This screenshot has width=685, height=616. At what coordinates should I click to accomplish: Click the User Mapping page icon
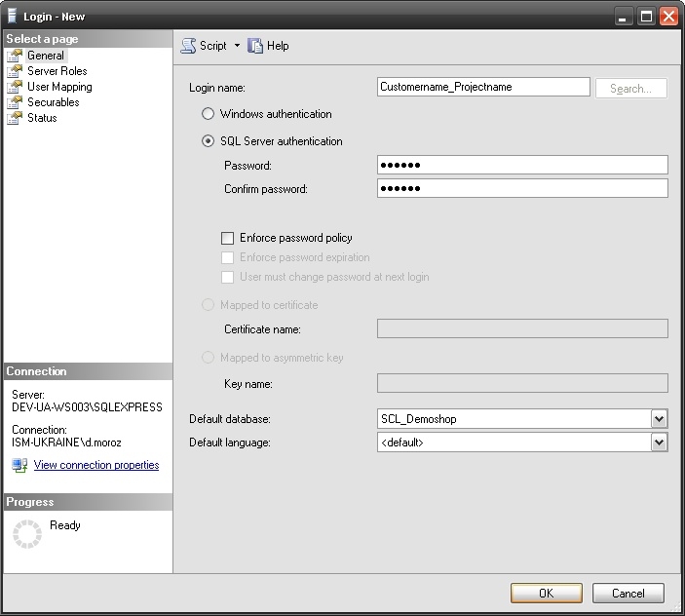click(x=15, y=87)
